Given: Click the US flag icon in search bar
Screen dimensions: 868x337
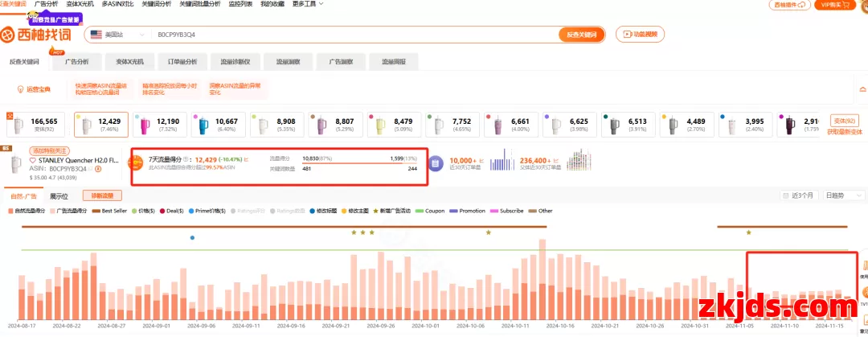Looking at the screenshot, I should 96,35.
